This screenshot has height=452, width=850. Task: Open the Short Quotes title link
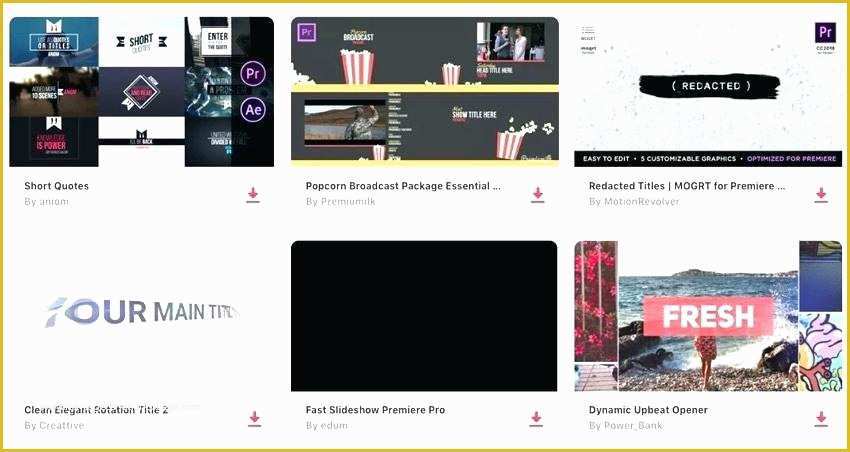(56, 186)
